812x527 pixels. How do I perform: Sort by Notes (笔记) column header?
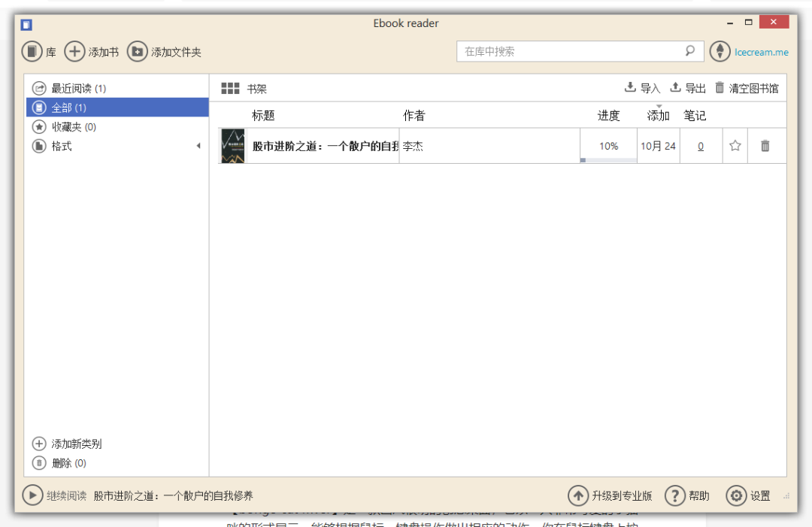(695, 116)
